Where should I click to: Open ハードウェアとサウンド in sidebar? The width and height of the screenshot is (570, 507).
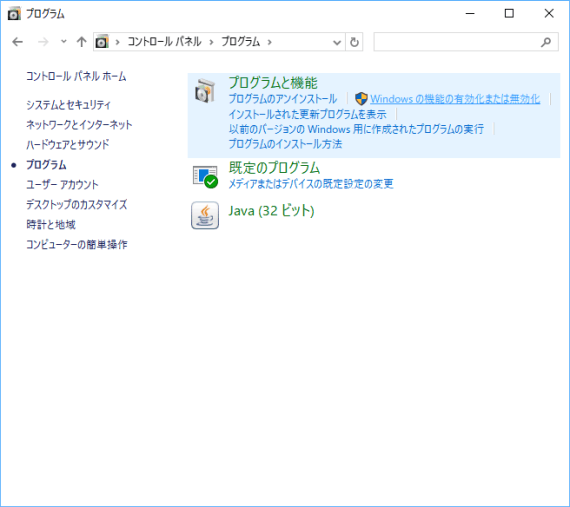(x=67, y=145)
